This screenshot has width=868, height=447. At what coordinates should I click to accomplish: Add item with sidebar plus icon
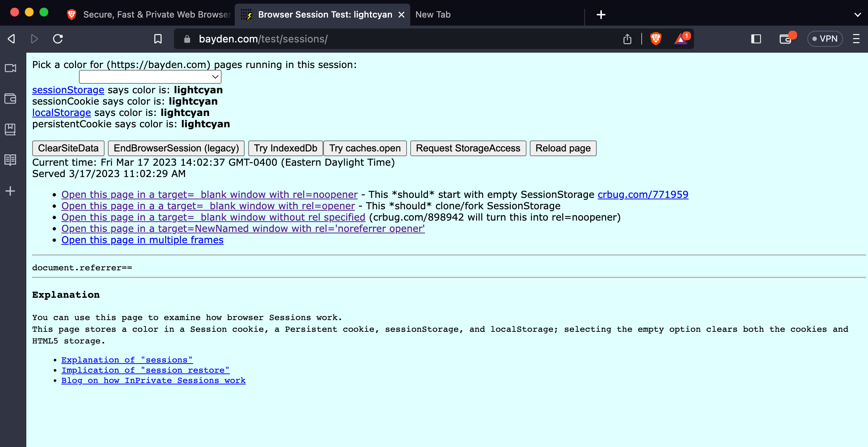click(10, 191)
